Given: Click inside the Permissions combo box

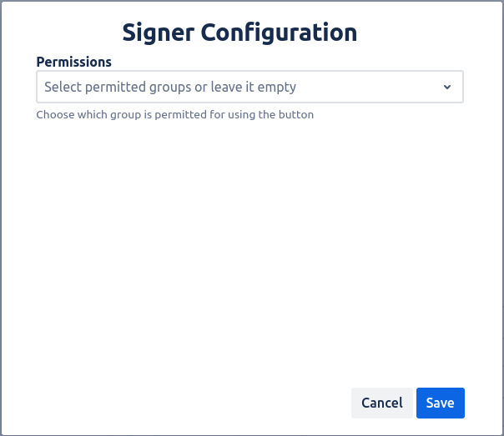Looking at the screenshot, I should [x=249, y=87].
